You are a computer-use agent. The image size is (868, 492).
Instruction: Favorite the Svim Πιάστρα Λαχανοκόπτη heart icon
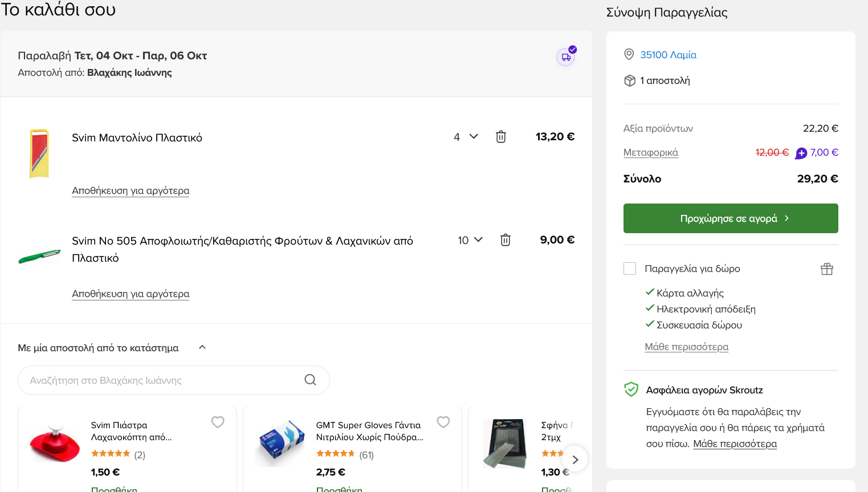pos(218,422)
